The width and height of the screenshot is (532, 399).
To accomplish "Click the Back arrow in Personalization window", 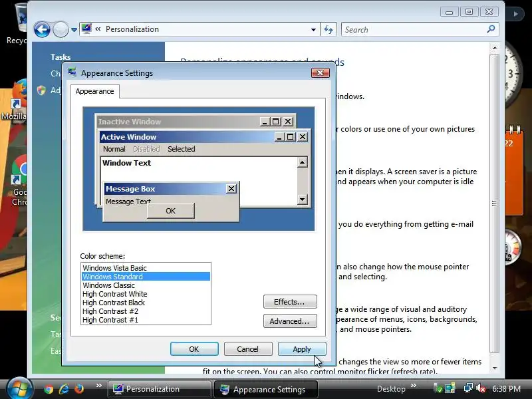I will [42, 29].
